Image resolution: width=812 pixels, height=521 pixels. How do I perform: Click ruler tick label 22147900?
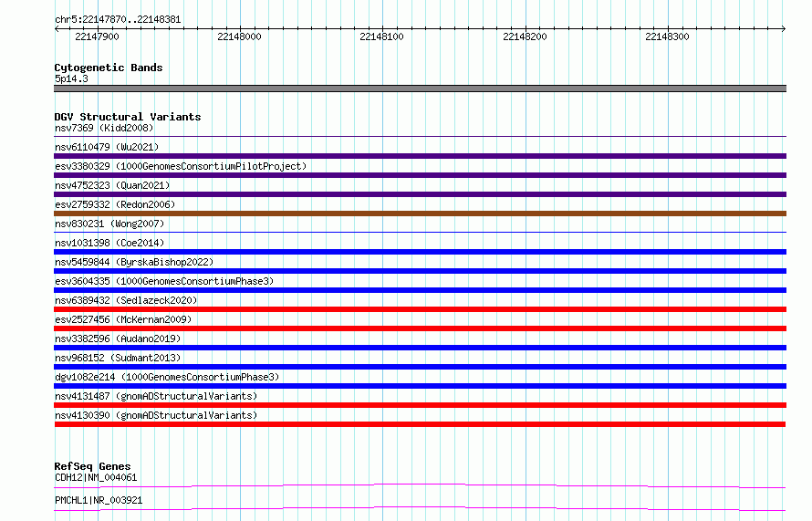click(x=97, y=36)
